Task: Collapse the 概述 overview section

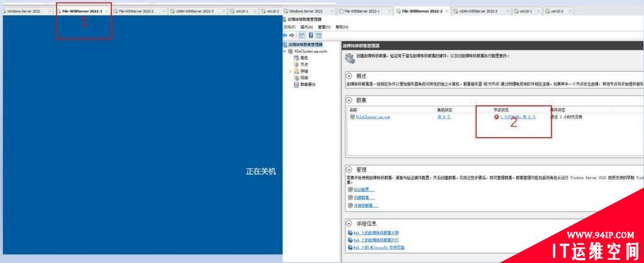Action: 349,76
